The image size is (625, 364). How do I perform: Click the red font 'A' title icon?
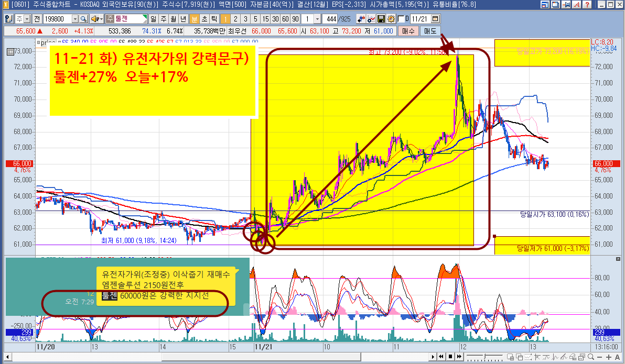[x=576, y=4]
